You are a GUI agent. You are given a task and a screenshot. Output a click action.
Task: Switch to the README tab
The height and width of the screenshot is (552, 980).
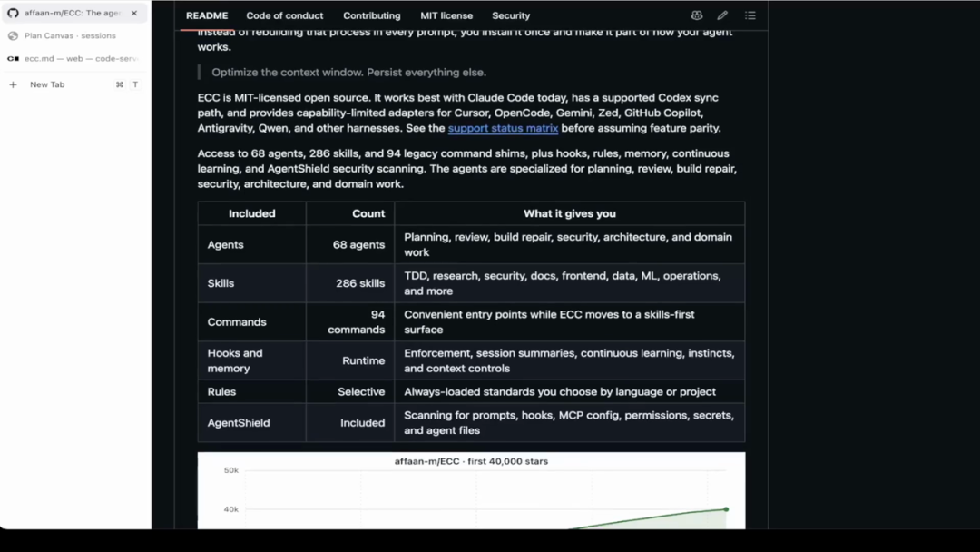pos(207,15)
